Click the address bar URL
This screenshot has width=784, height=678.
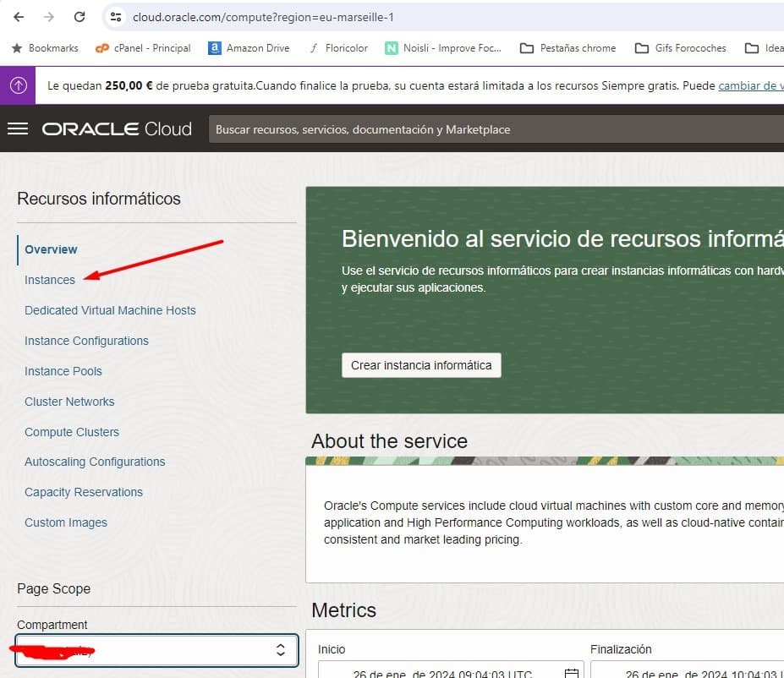tap(263, 17)
